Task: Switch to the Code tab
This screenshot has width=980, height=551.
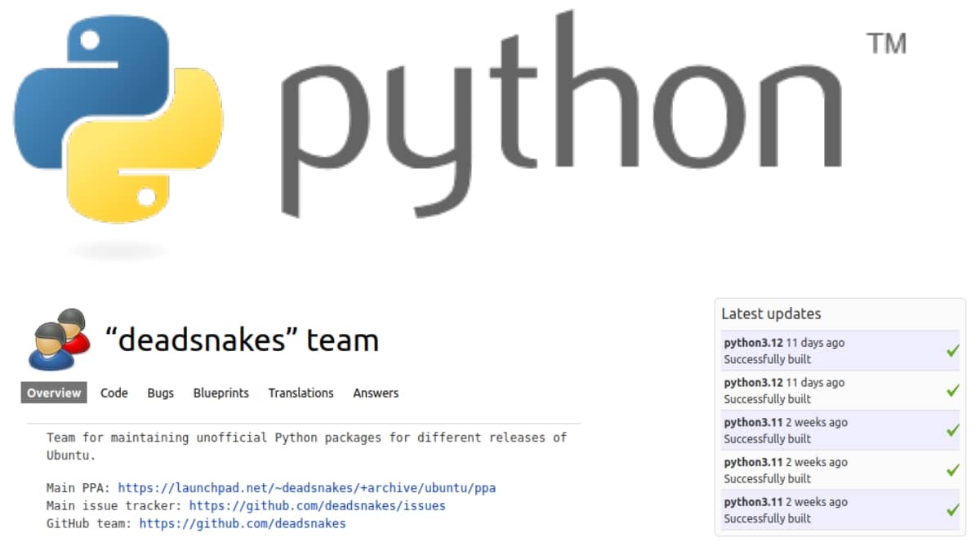Action: click(x=114, y=393)
